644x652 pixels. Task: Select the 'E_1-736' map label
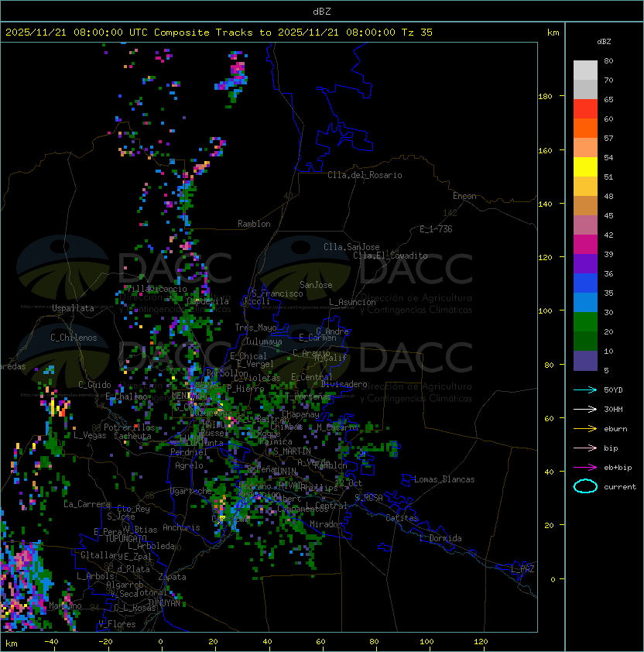coord(436,229)
